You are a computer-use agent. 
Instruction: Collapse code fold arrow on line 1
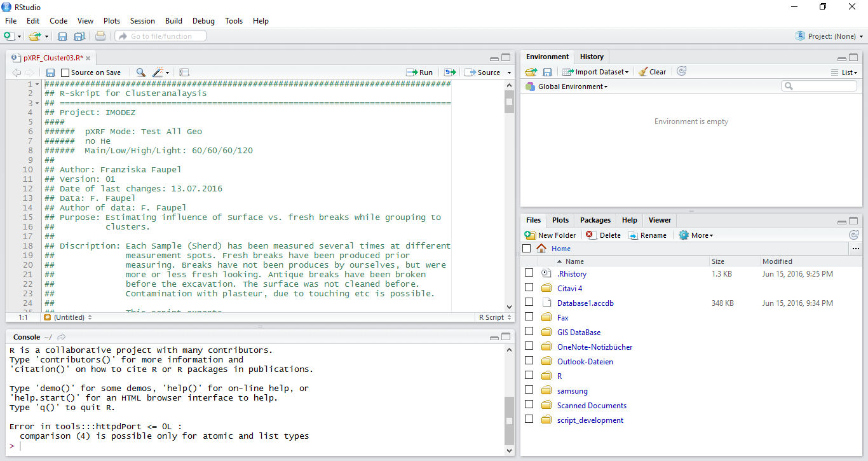click(x=37, y=84)
